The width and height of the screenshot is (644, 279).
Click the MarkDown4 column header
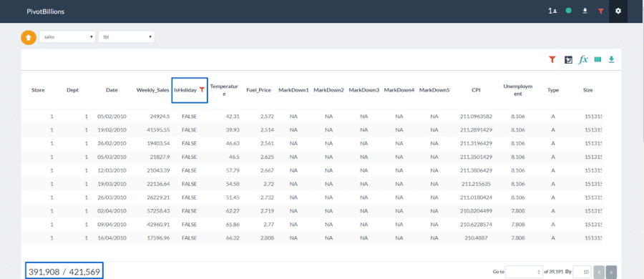point(399,90)
